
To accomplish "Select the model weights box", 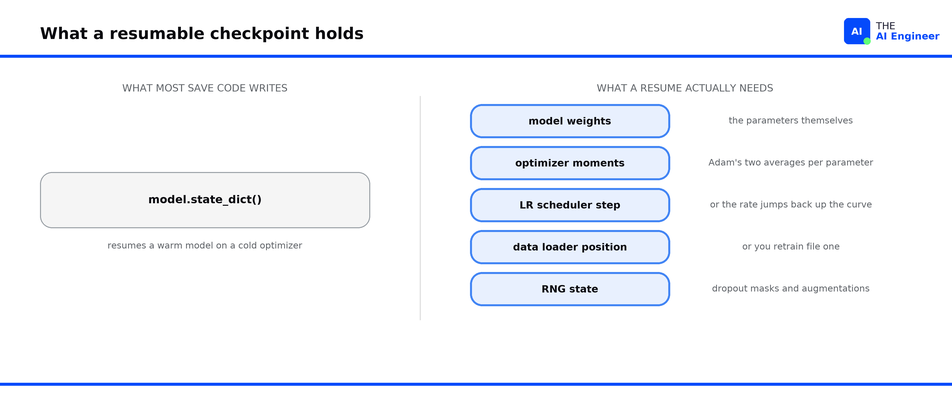I will 570,121.
